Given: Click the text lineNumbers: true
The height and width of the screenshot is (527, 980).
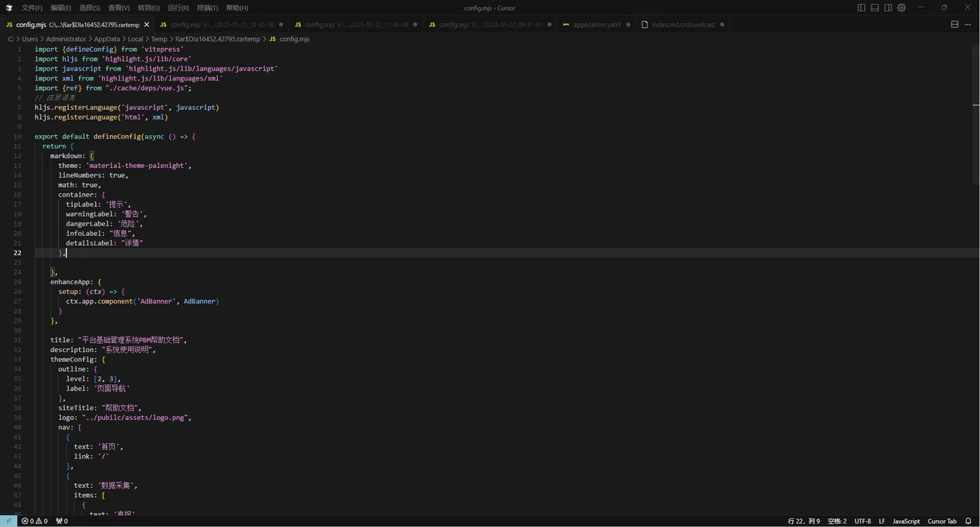Looking at the screenshot, I should pos(92,176).
